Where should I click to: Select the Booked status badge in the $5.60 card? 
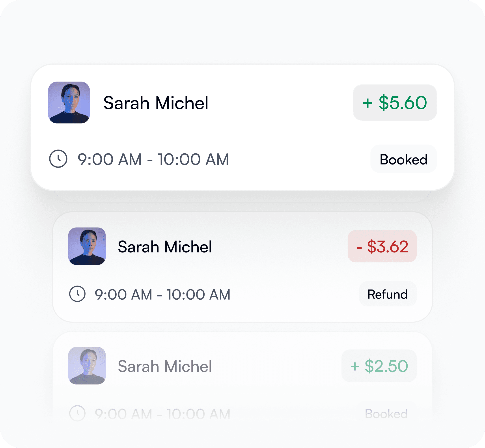click(x=403, y=159)
